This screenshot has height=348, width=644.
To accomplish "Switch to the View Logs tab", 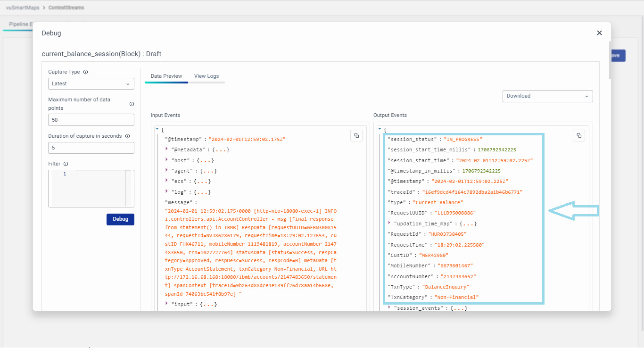I will [x=206, y=76].
